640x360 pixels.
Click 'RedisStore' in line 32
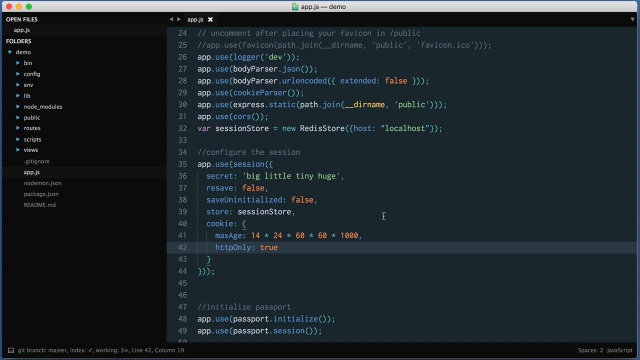click(x=322, y=129)
